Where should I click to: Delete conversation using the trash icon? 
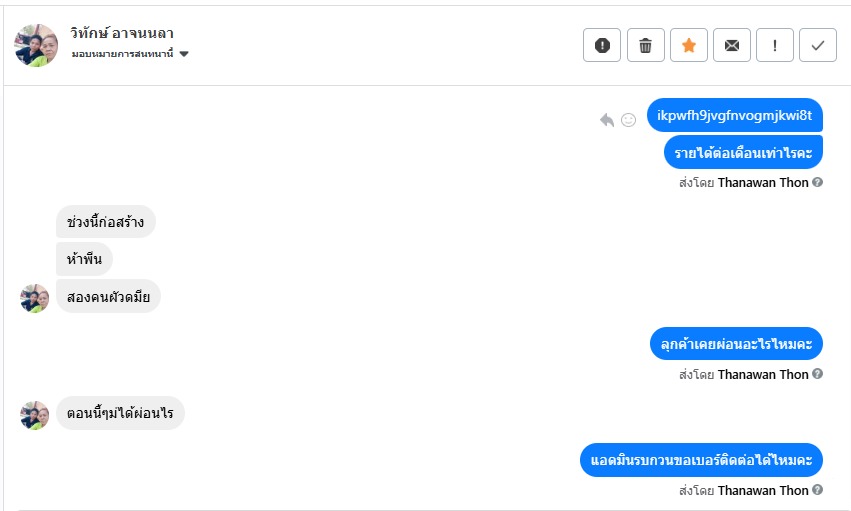646,45
